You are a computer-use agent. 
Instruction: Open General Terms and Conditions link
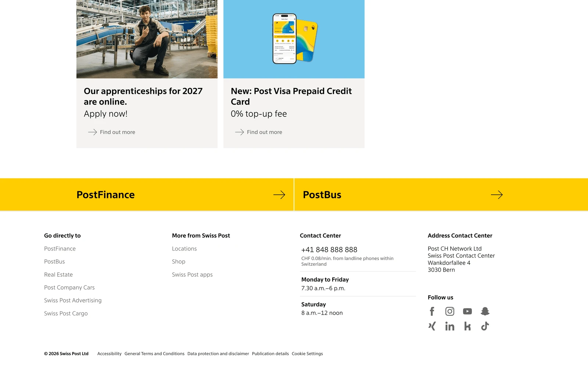(154, 354)
